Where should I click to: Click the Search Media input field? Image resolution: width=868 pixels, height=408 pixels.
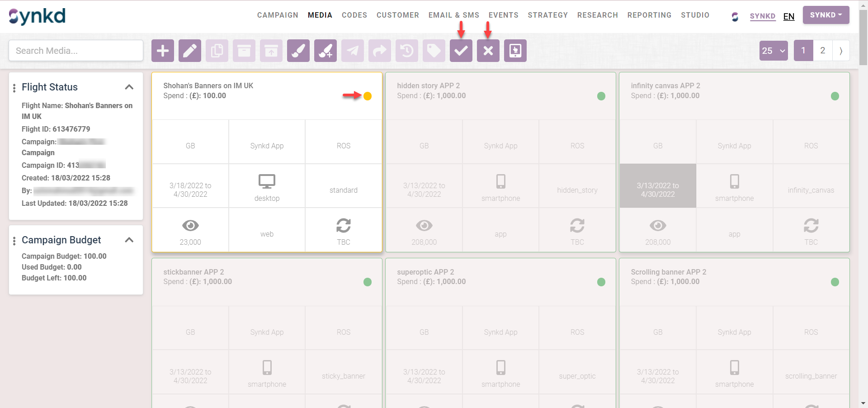pyautogui.click(x=76, y=51)
